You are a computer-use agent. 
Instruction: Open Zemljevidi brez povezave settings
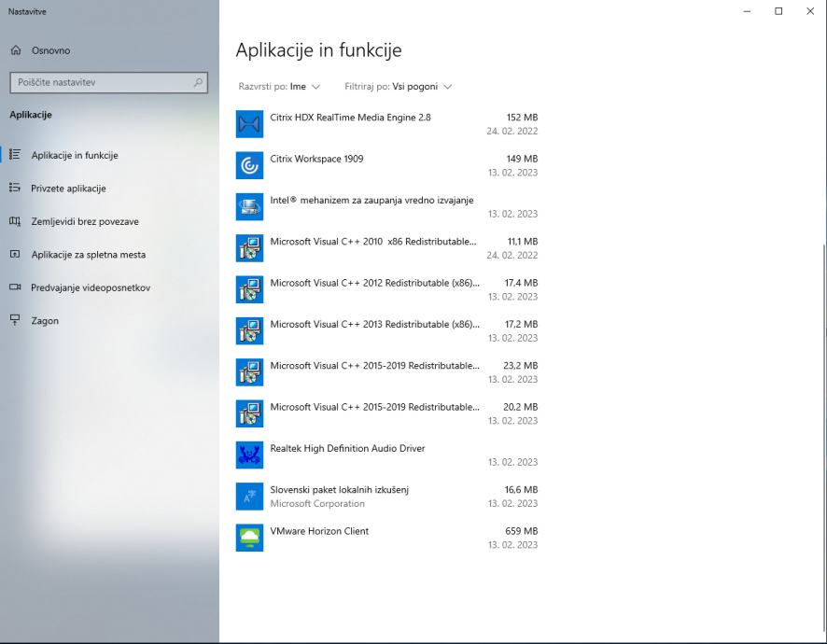[109, 221]
